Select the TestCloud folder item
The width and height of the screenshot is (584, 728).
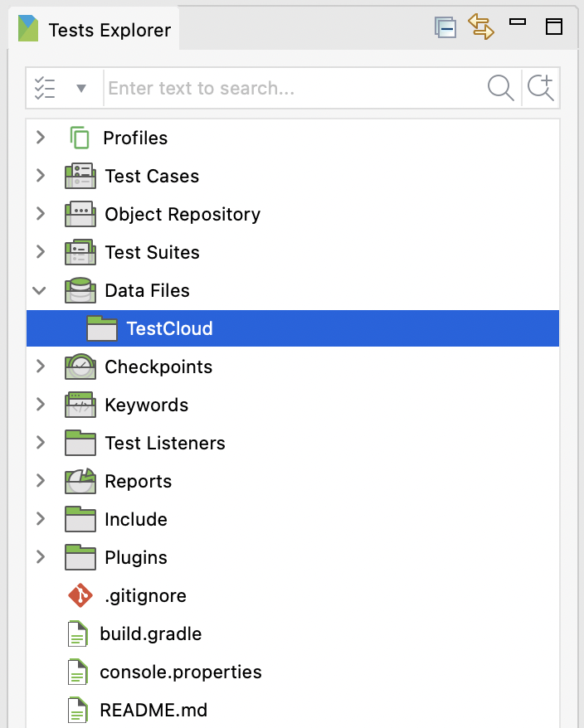[169, 328]
